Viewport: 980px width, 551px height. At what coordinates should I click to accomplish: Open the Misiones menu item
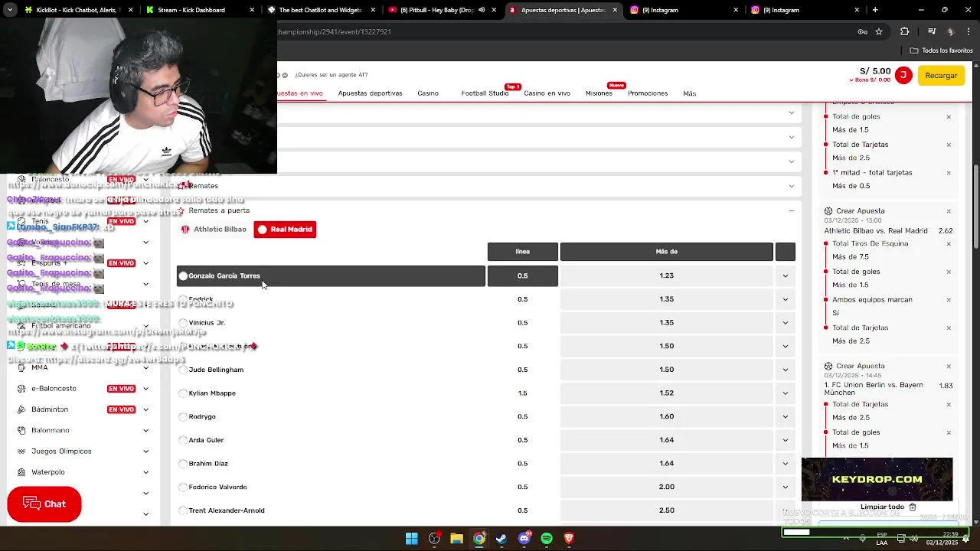tap(599, 93)
